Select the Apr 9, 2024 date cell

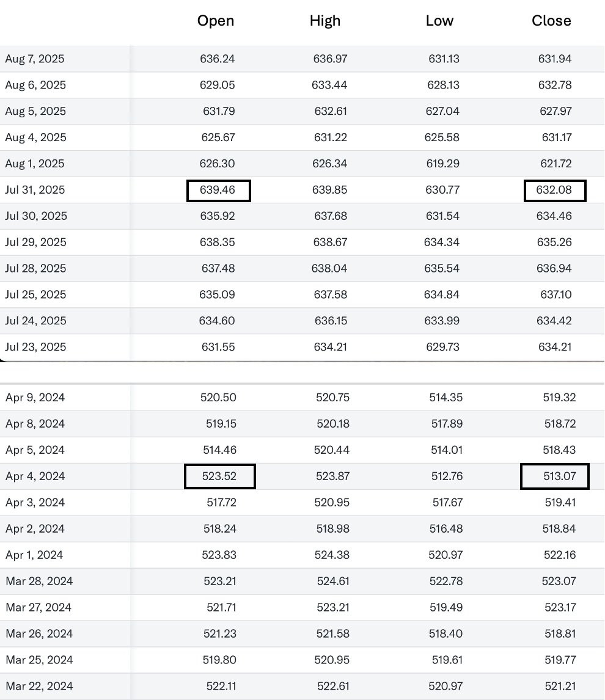[x=35, y=398]
